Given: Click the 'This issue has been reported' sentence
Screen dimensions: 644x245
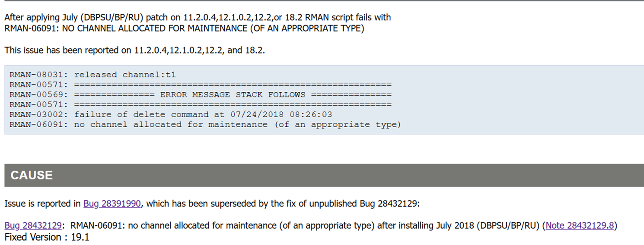Looking at the screenshot, I should pyautogui.click(x=134, y=50).
